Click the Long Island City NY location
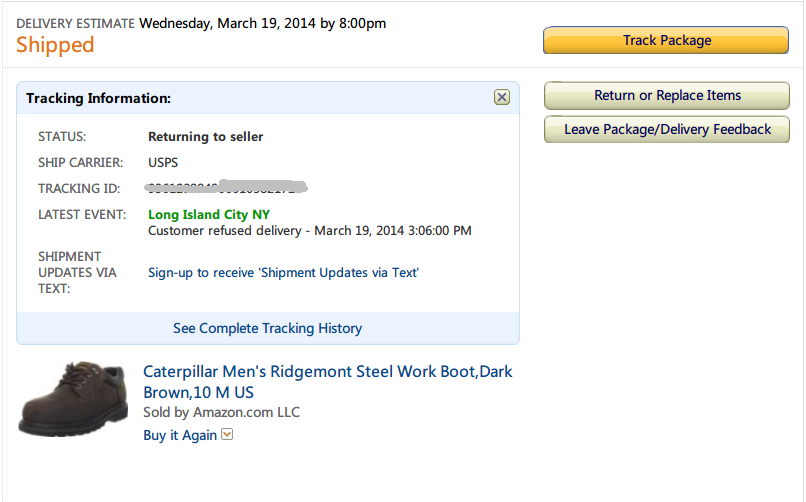806x502 pixels. pos(209,214)
